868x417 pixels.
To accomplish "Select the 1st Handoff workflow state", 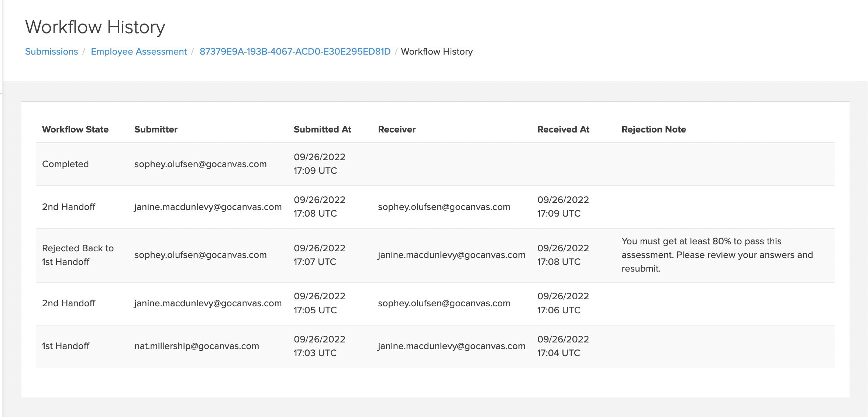I will click(x=66, y=346).
